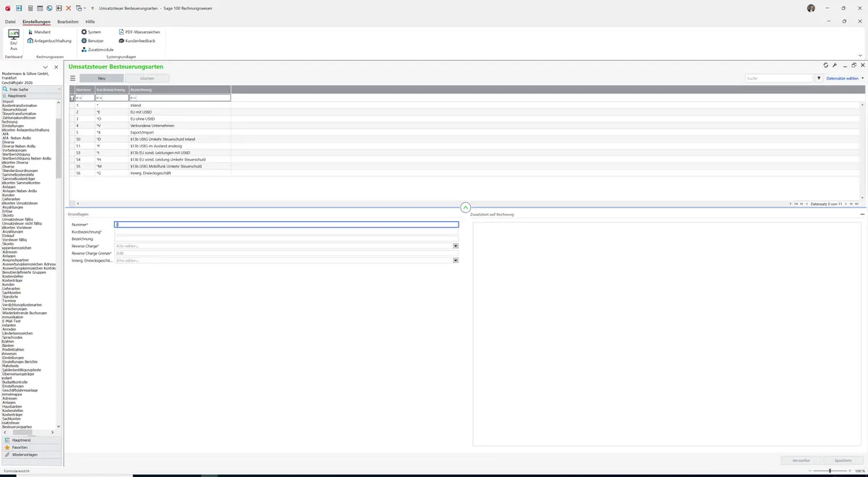Open the three-dot menu above Zusatztext auf Rechnung

[x=862, y=215]
